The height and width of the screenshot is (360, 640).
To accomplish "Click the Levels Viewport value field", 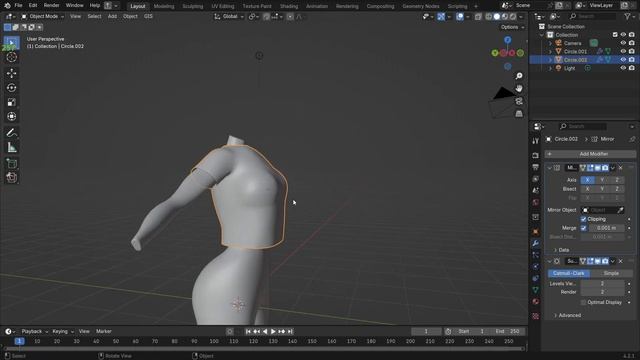I will [x=602, y=283].
